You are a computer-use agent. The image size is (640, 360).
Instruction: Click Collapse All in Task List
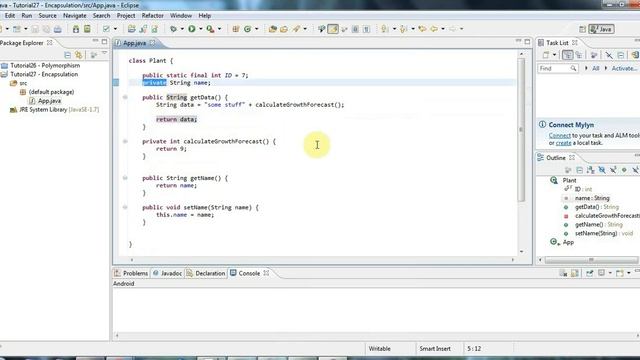pyautogui.click(x=621, y=55)
